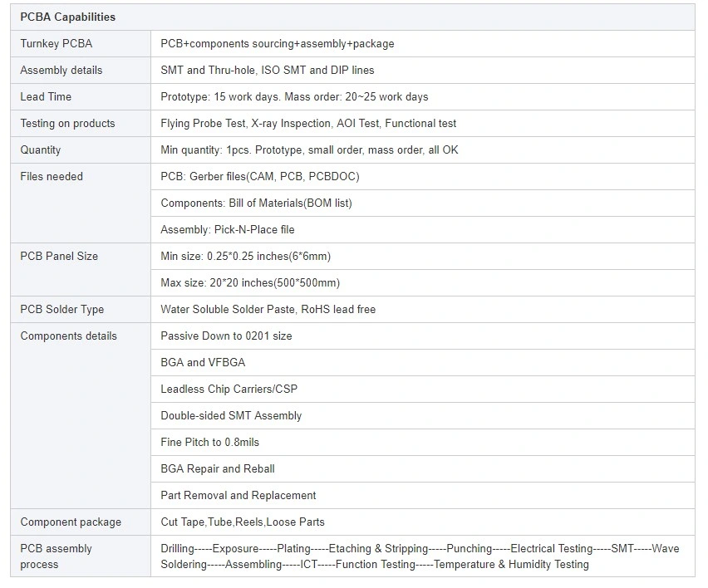Select the Assembly details label cell
The width and height of the screenshot is (708, 588).
[x=81, y=71]
